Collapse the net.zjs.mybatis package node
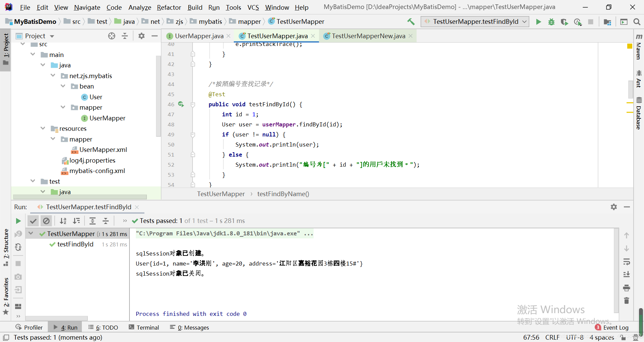The width and height of the screenshot is (644, 342). pyautogui.click(x=53, y=75)
